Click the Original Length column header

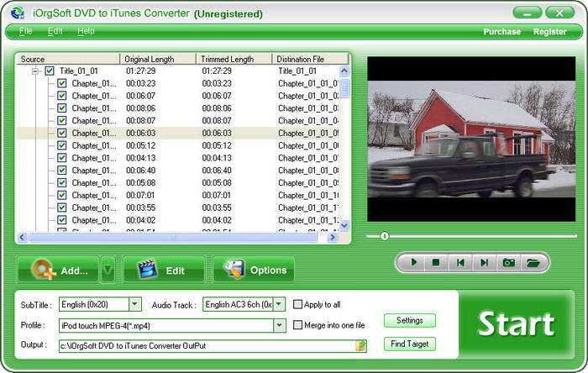(x=158, y=60)
